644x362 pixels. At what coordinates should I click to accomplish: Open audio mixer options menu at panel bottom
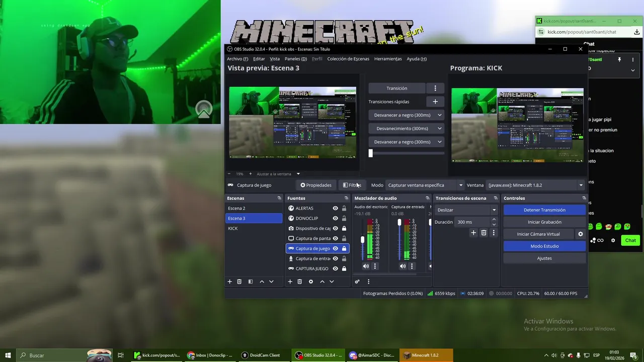pos(368,282)
